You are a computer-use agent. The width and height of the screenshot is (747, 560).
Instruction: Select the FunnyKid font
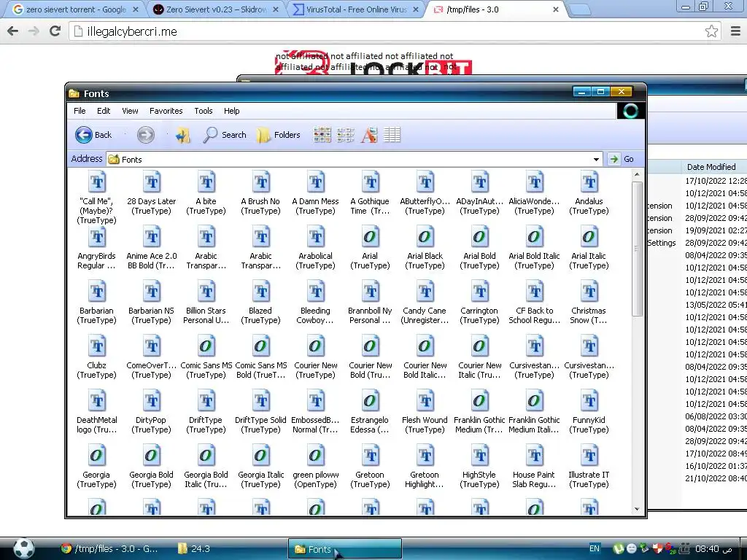pyautogui.click(x=589, y=412)
